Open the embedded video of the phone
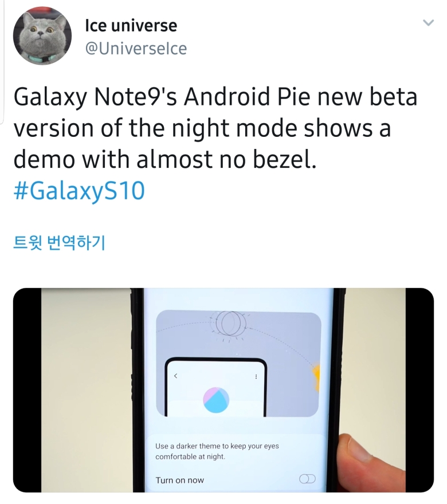This screenshot has width=447, height=504. pyautogui.click(x=223, y=390)
